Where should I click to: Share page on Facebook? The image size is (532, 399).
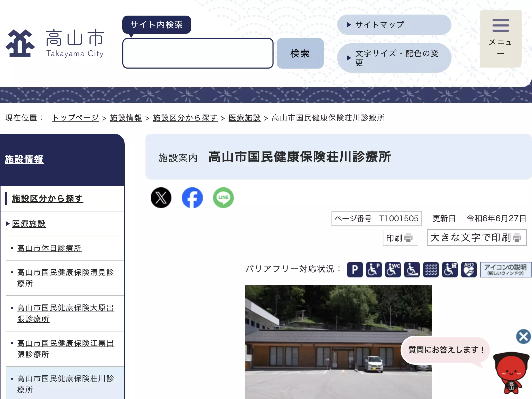pyautogui.click(x=192, y=198)
